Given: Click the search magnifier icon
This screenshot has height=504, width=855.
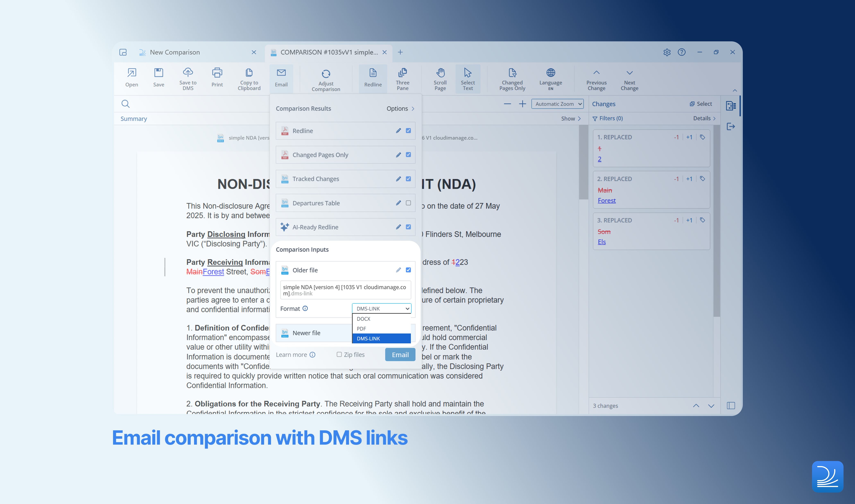Looking at the screenshot, I should coord(126,104).
